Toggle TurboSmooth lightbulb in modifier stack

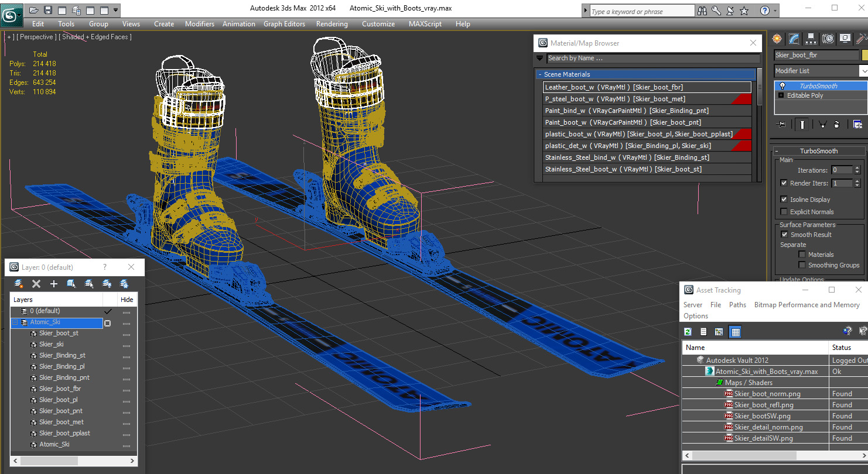point(782,86)
